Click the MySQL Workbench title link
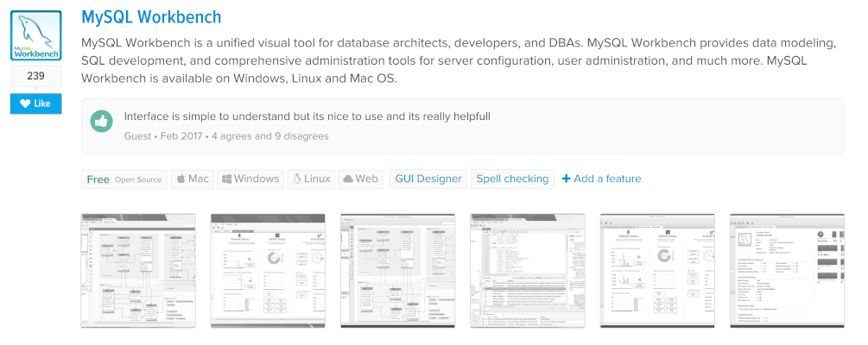Image resolution: width=868 pixels, height=345 pixels. (151, 17)
